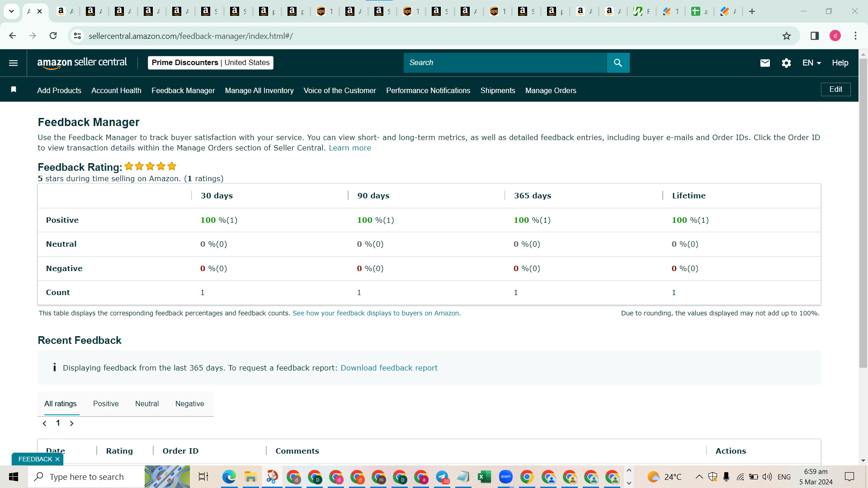Launch Microsoft Edge from the taskbar
Viewport: 868px width, 488px height.
pos(229,477)
